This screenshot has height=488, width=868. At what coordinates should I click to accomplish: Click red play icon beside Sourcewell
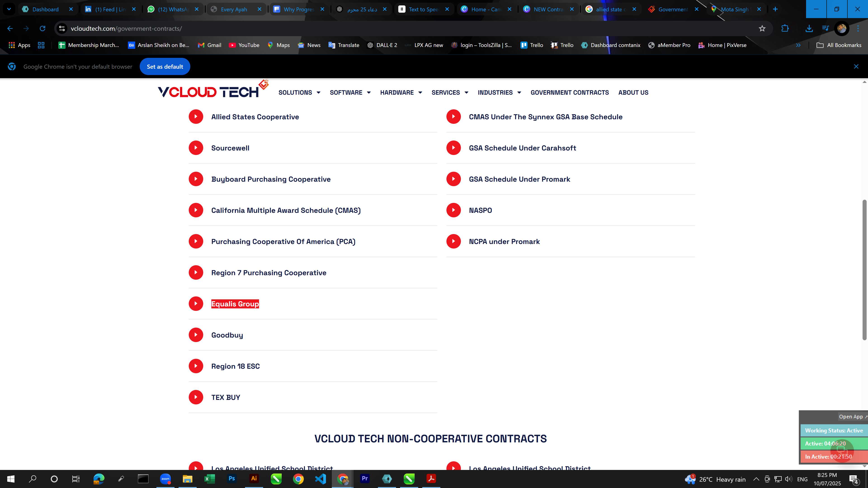(x=196, y=148)
